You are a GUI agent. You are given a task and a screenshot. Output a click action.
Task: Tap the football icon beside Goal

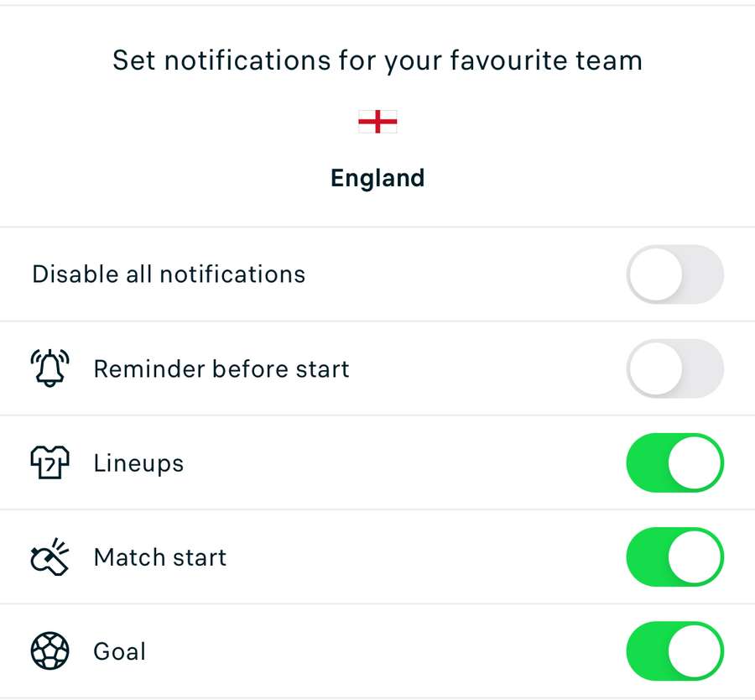click(x=49, y=651)
